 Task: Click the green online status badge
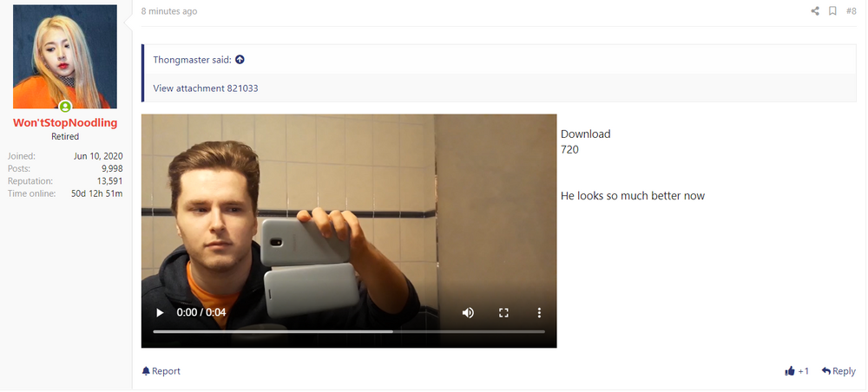(65, 107)
